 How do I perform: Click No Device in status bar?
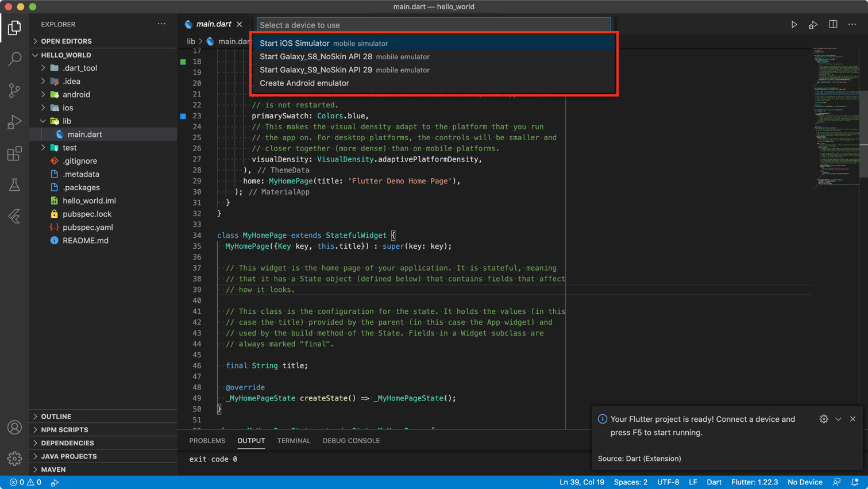point(805,482)
